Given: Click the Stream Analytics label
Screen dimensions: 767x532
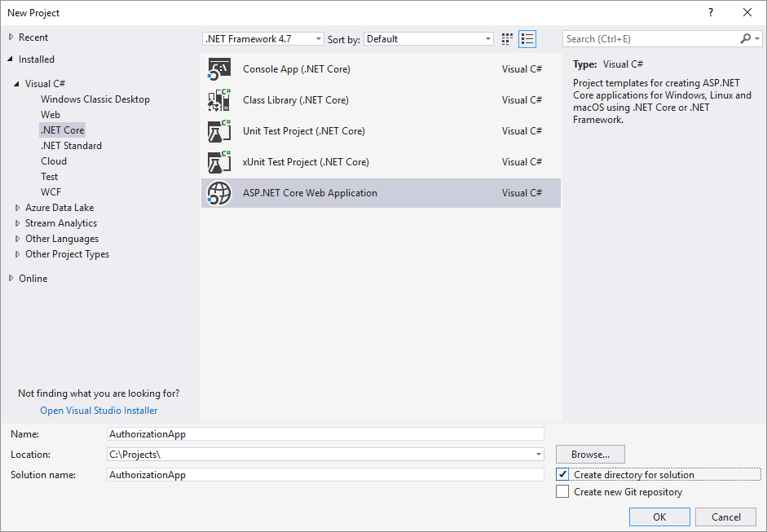Looking at the screenshot, I should pyautogui.click(x=61, y=223).
